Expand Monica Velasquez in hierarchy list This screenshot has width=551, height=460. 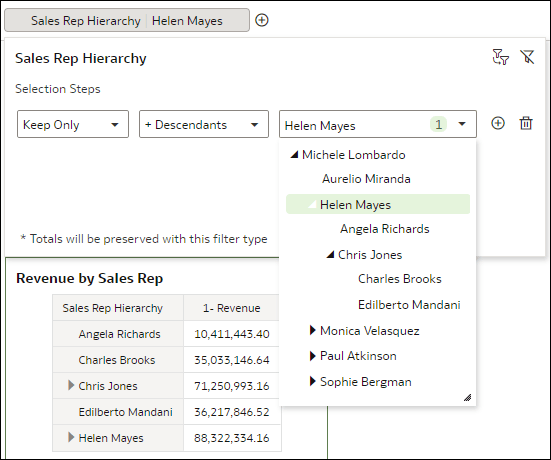pyautogui.click(x=313, y=330)
